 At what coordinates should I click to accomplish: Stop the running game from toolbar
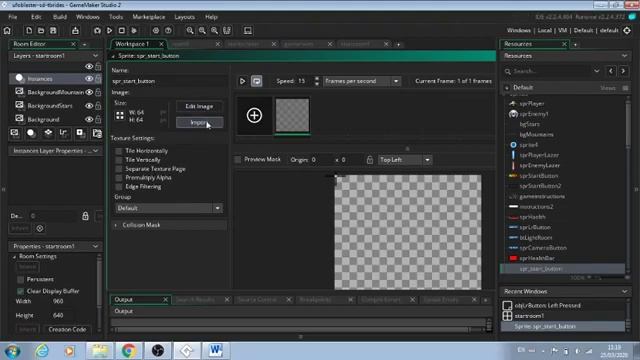122,31
